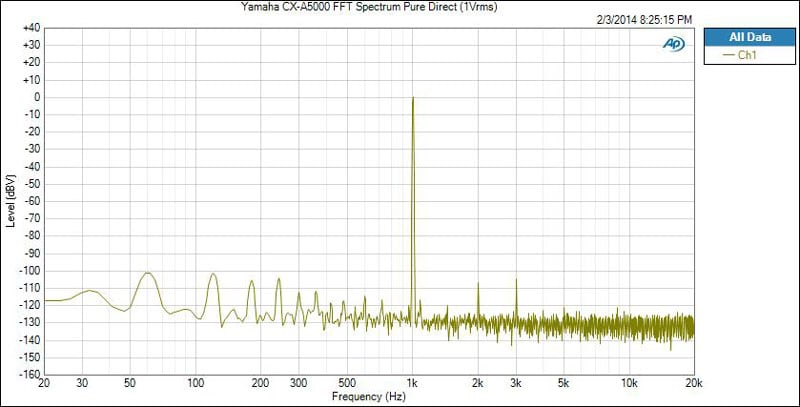The image size is (800, 407).
Task: Click the 0 y-axis tick label
Action: (x=35, y=97)
